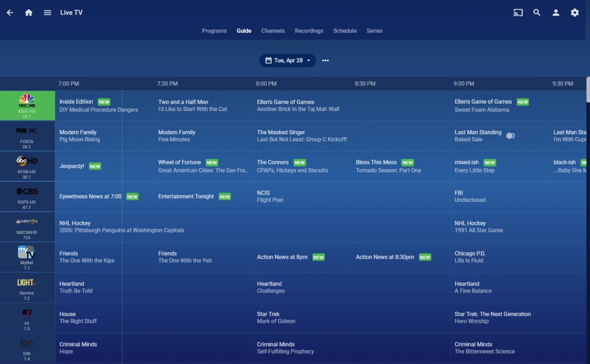This screenshot has height=364, width=590.
Task: Open Friends The One With the Yeti
Action: click(204, 257)
